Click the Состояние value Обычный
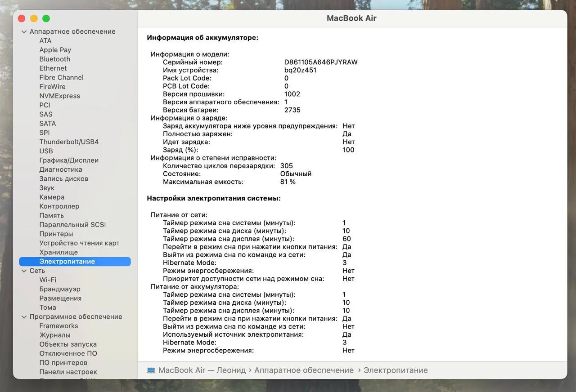The image size is (576, 392). coord(296,174)
